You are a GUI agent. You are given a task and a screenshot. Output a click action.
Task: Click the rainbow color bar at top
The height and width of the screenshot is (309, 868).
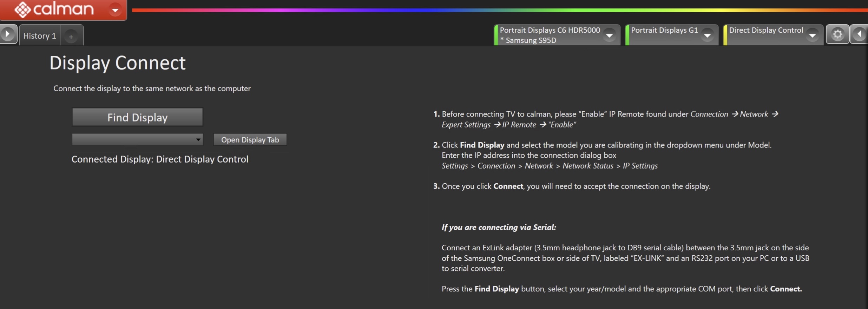pyautogui.click(x=492, y=10)
